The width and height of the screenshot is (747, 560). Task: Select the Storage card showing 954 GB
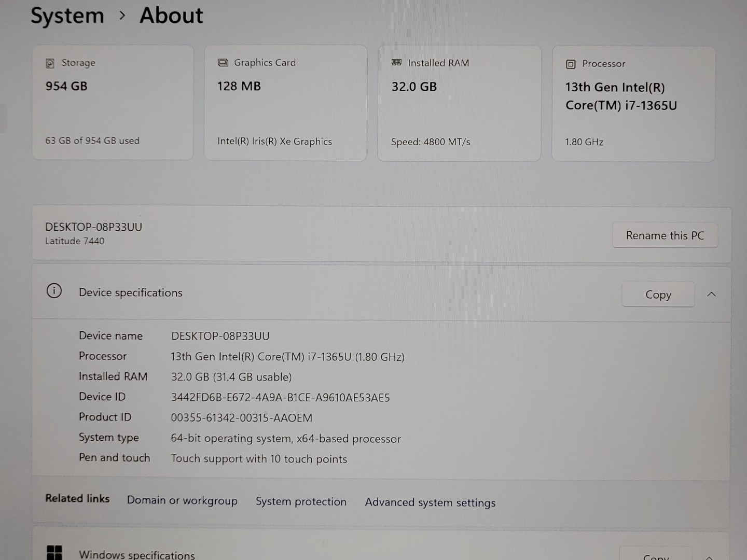click(113, 102)
